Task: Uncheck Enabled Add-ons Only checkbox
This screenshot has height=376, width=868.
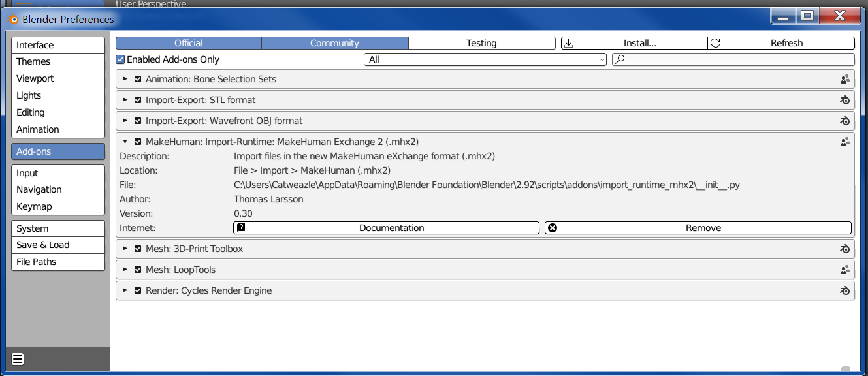Action: (x=120, y=59)
